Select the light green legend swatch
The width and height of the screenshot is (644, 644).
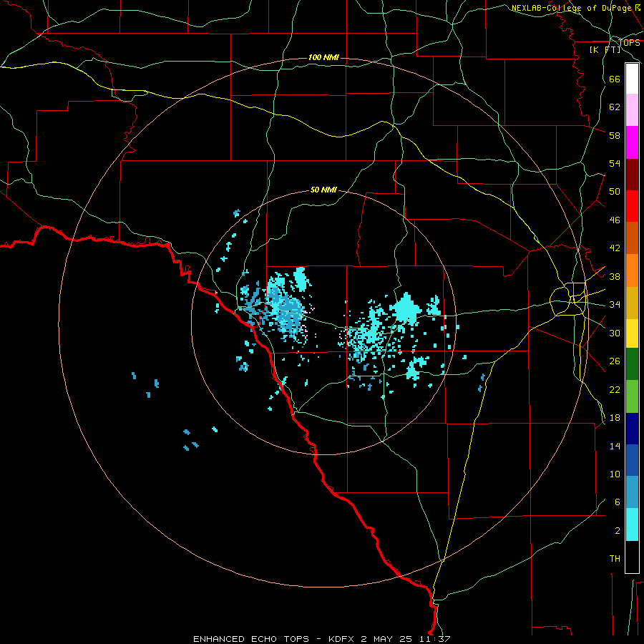click(632, 396)
